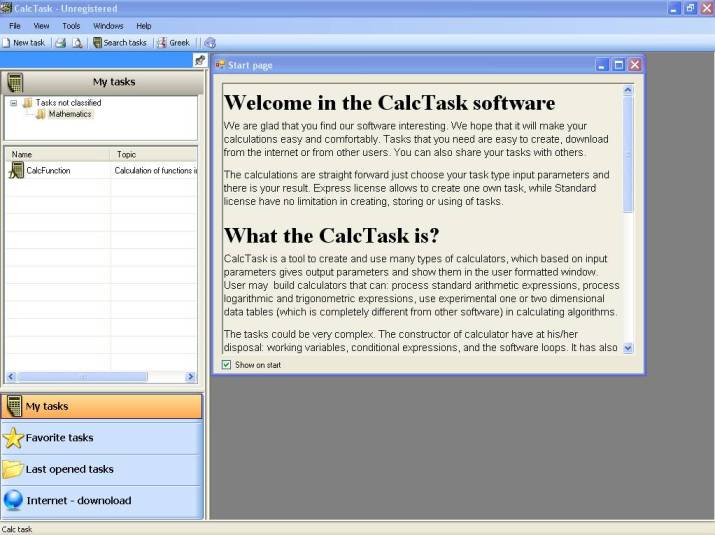Viewport: 715px width, 535px height.
Task: Click the calculator icon in My tasks header
Action: 15,83
